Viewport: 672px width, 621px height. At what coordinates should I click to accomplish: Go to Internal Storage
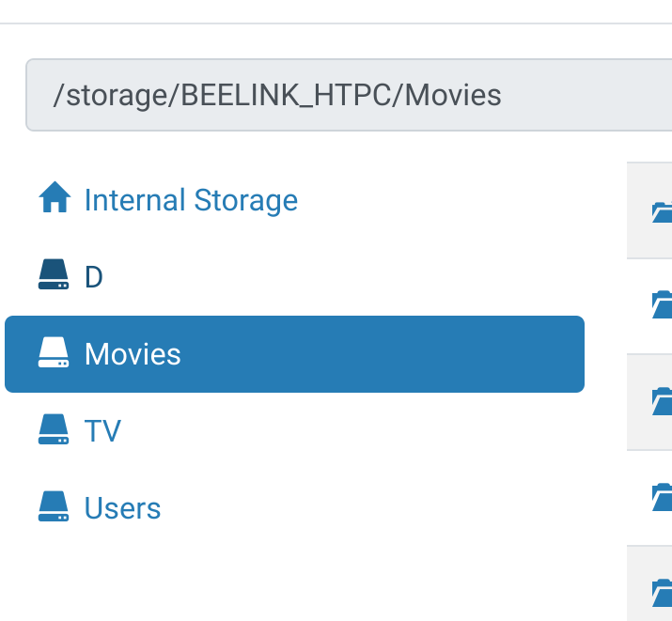click(191, 200)
